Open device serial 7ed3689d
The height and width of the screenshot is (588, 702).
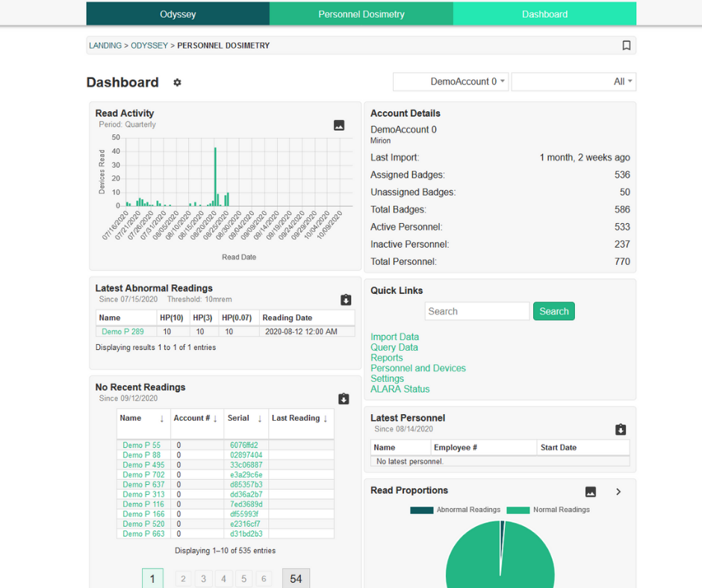click(x=246, y=504)
